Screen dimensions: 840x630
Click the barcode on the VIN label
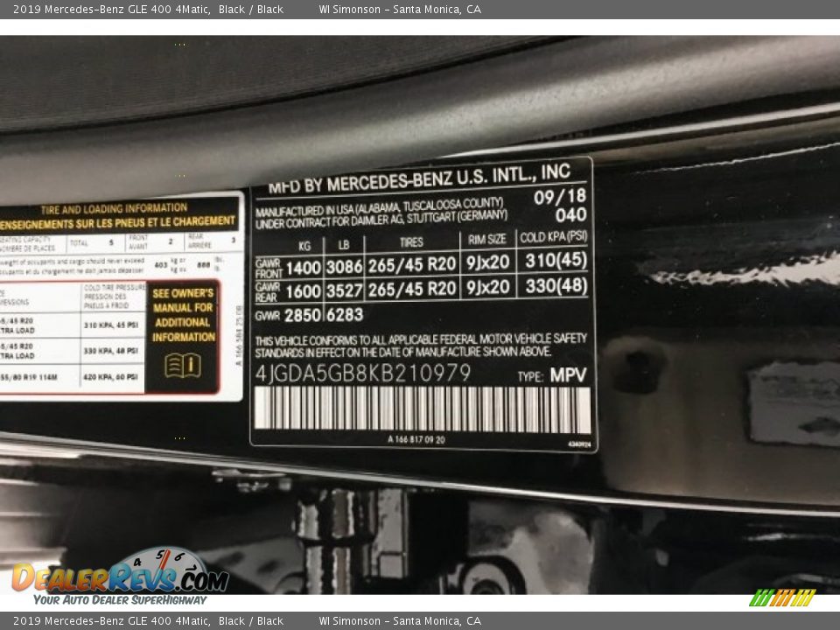(x=422, y=409)
